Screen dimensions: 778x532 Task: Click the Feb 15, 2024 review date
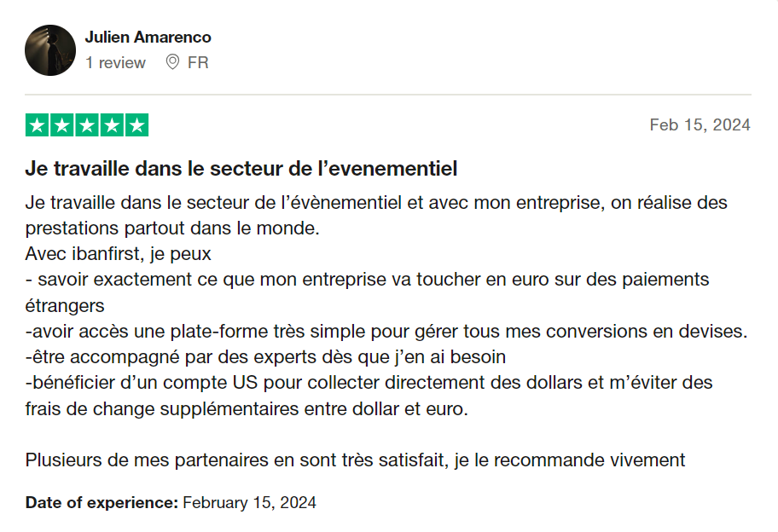coord(700,125)
